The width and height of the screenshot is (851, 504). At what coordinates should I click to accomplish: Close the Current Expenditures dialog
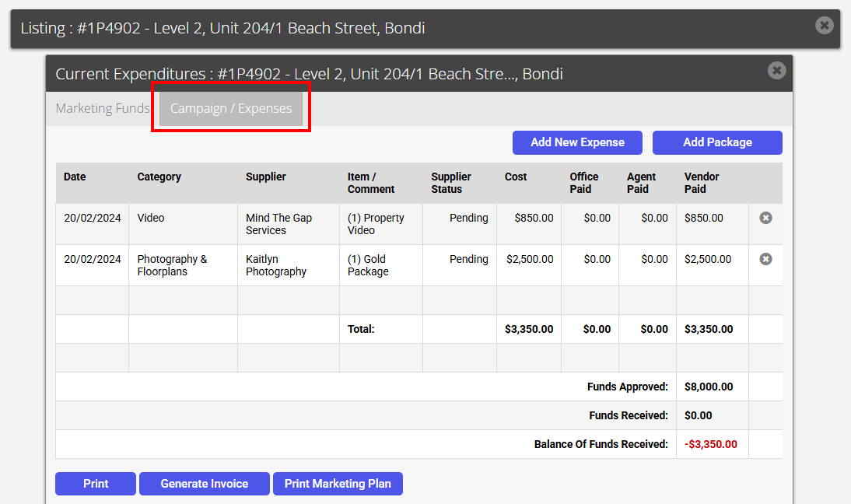tap(776, 71)
